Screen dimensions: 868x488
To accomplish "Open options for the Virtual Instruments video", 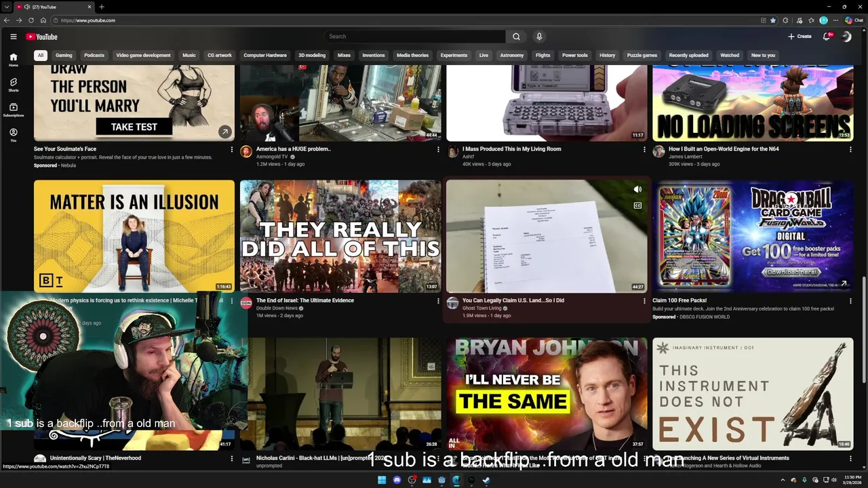I will pos(850,458).
